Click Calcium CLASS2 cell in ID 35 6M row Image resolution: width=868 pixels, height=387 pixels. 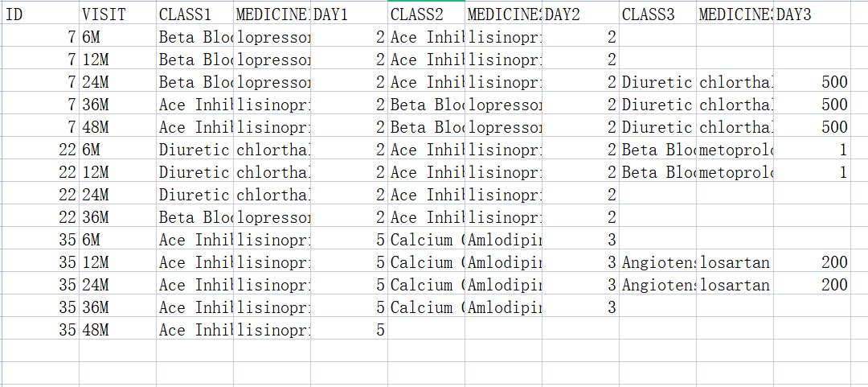426,240
